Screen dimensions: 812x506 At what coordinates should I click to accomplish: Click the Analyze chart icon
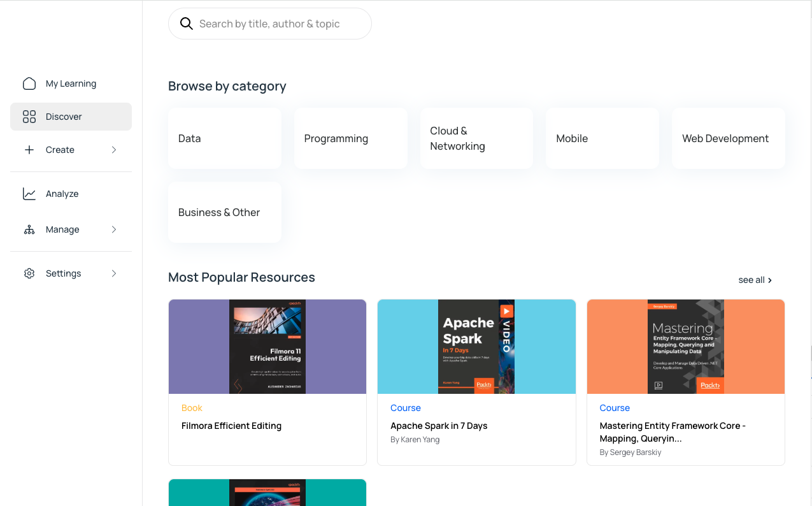pos(29,194)
